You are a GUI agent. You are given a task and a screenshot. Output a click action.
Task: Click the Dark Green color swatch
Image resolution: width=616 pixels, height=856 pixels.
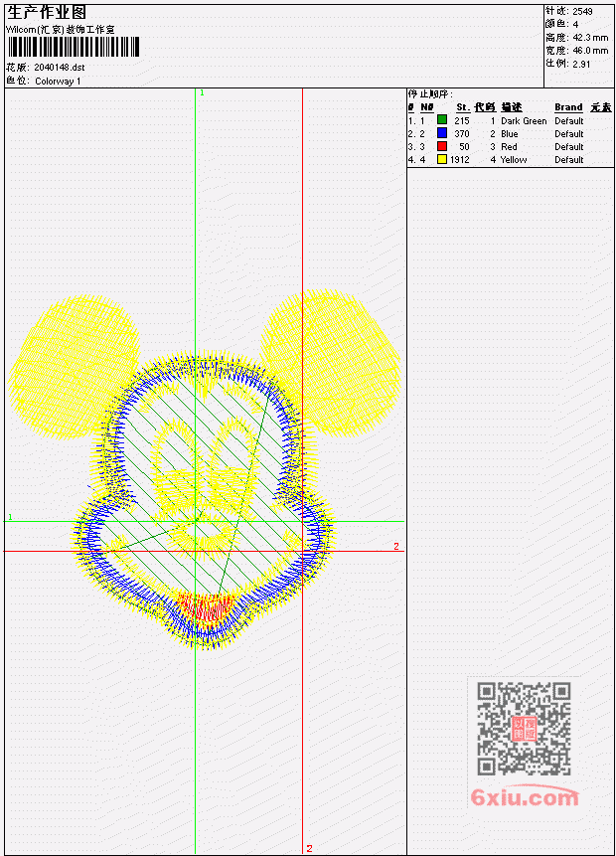click(x=442, y=120)
